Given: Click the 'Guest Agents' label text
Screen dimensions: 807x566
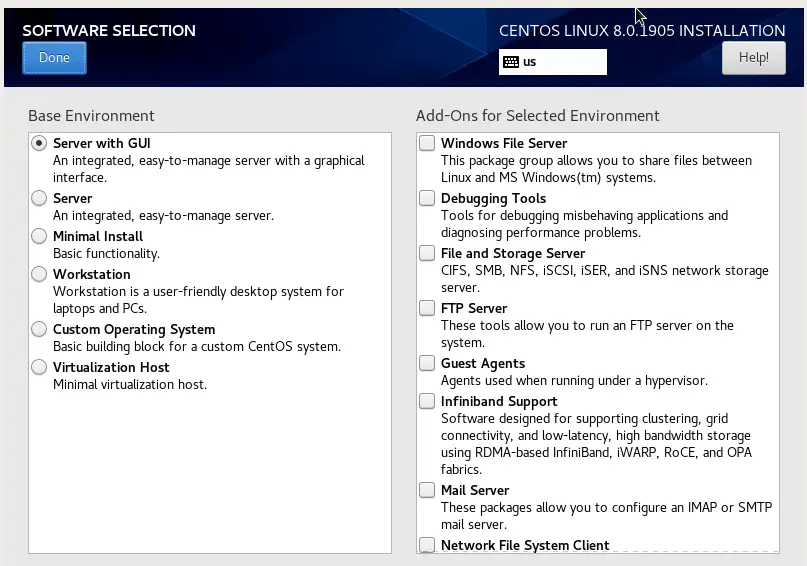Looking at the screenshot, I should pos(483,364).
